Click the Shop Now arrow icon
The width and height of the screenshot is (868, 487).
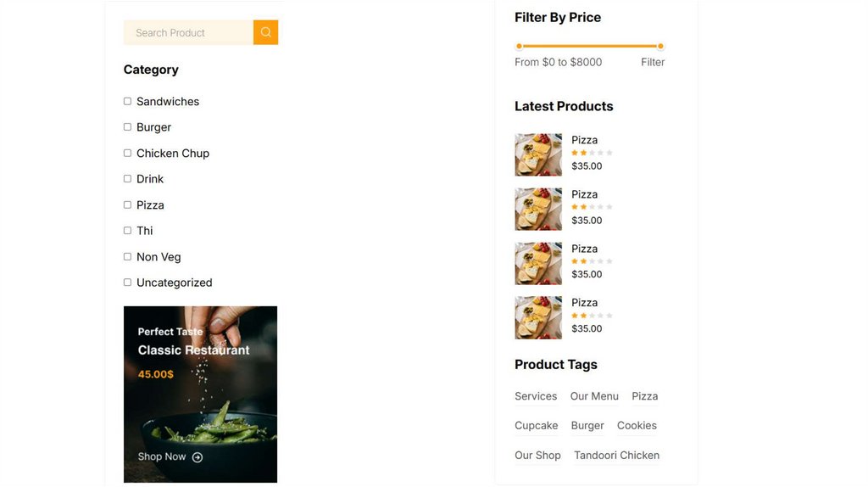click(198, 457)
